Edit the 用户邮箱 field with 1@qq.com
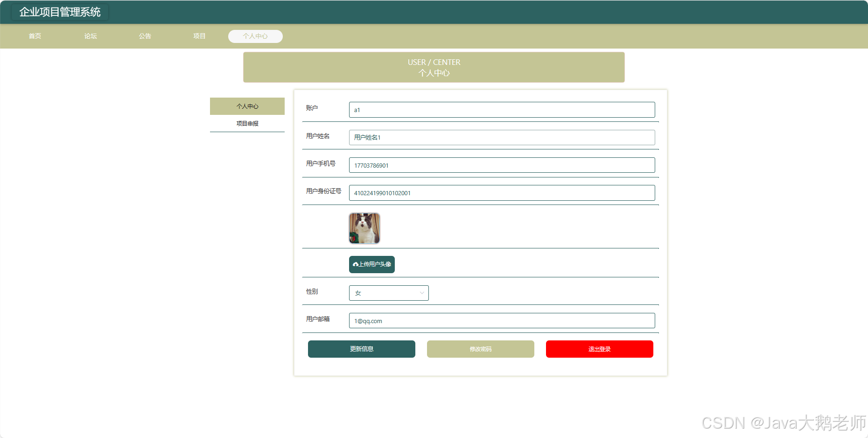 pos(502,321)
